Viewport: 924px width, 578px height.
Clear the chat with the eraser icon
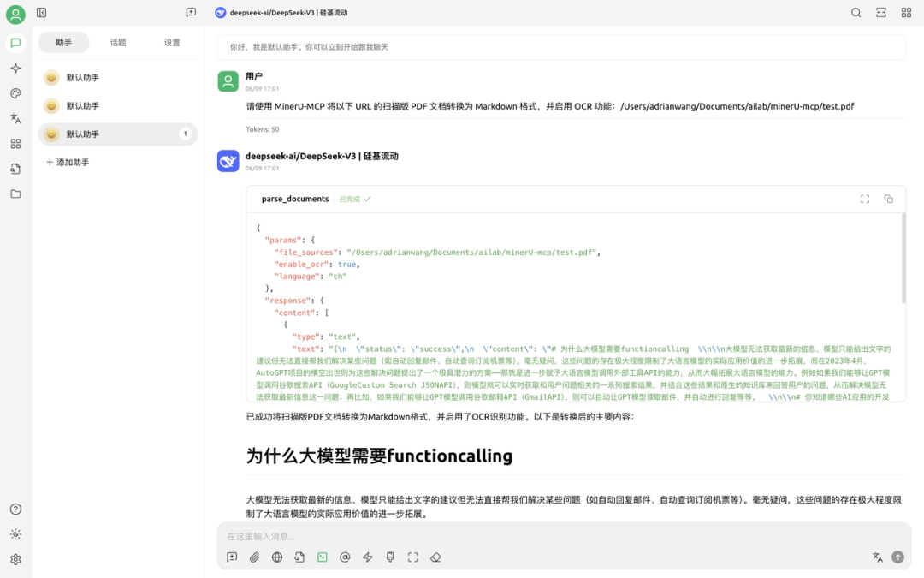(435, 557)
